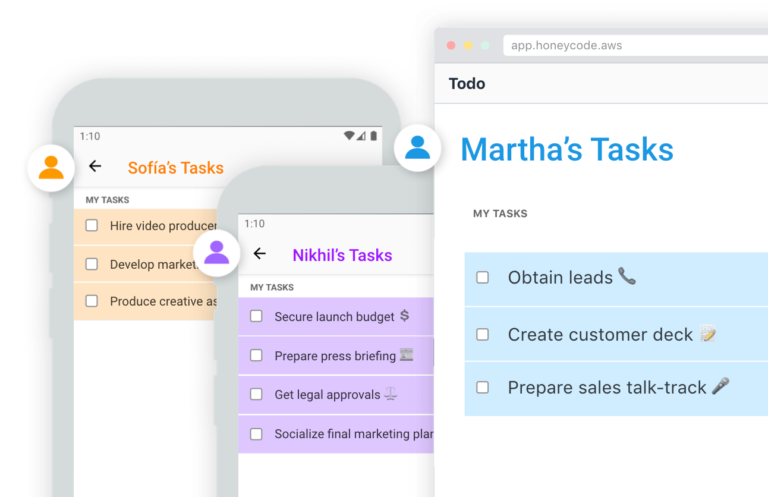The width and height of the screenshot is (768, 497).
Task: Tick the Prepare sales talk-track checkbox
Action: click(482, 387)
